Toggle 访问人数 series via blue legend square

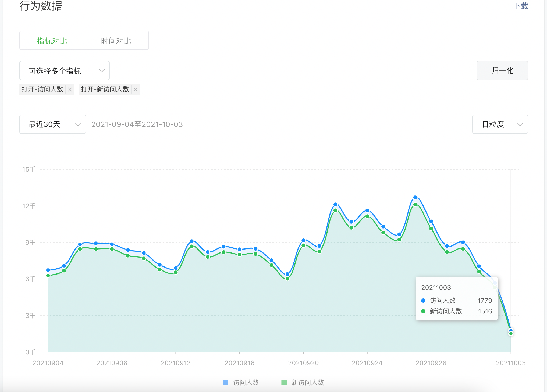click(x=225, y=382)
